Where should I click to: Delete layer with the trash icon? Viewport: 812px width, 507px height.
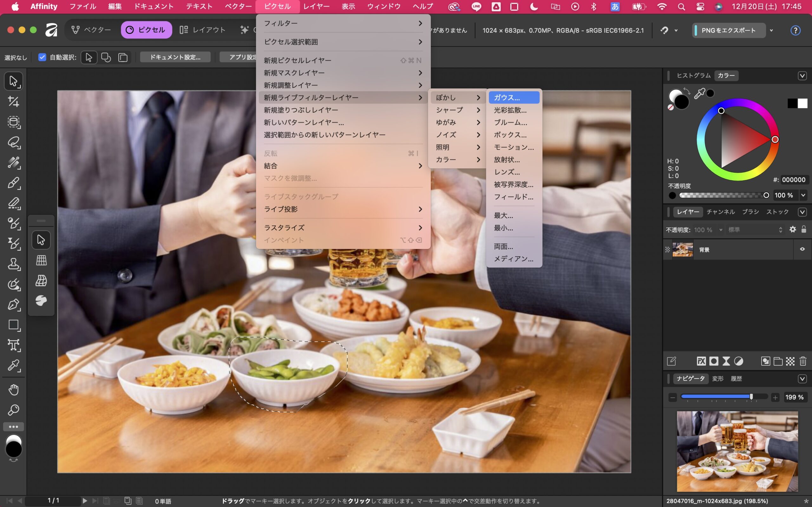click(x=802, y=361)
